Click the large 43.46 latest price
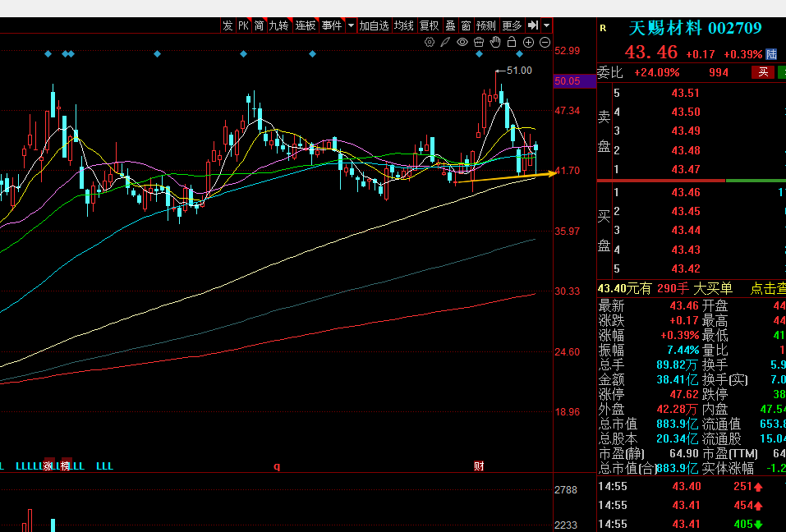 (x=651, y=52)
